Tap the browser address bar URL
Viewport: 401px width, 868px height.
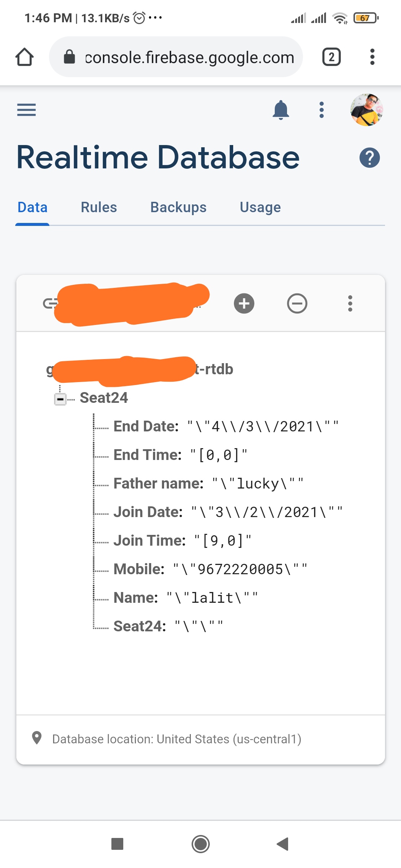point(189,57)
